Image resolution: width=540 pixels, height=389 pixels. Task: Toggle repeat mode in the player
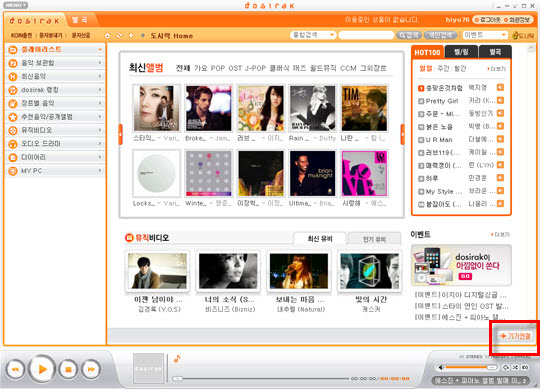click(506, 368)
